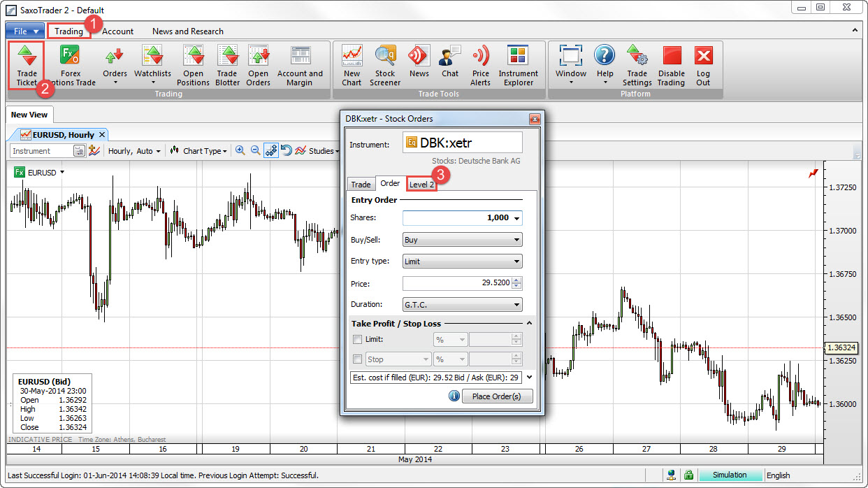The height and width of the screenshot is (488, 868).
Task: Click the green padlock status icon
Action: (x=689, y=475)
